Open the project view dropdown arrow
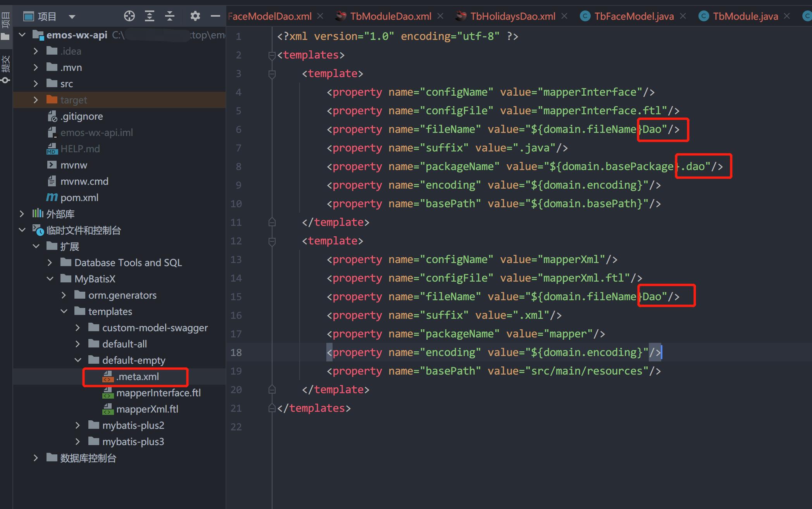 point(72,17)
